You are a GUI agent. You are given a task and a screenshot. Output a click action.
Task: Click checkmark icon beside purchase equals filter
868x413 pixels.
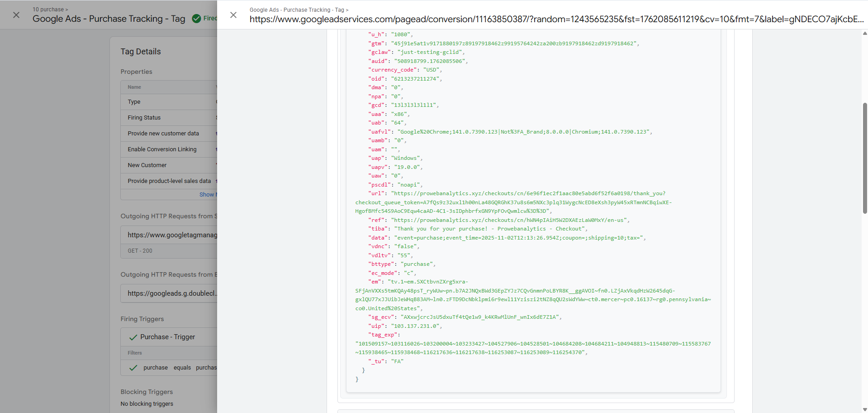pos(133,368)
